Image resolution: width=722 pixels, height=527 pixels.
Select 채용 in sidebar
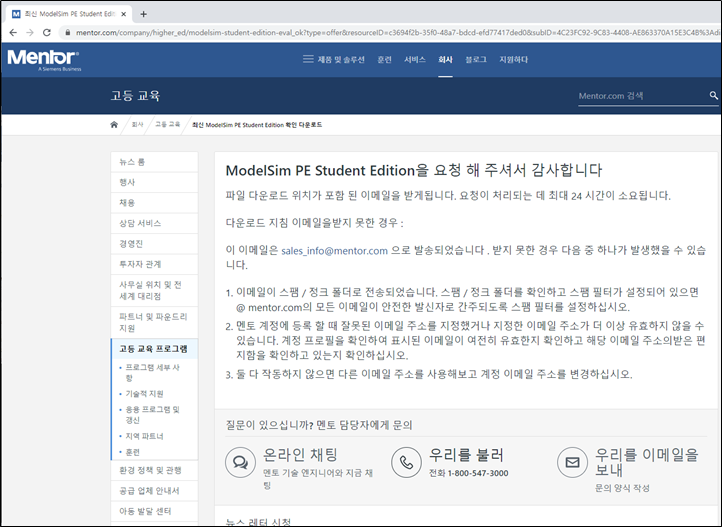tap(154, 203)
